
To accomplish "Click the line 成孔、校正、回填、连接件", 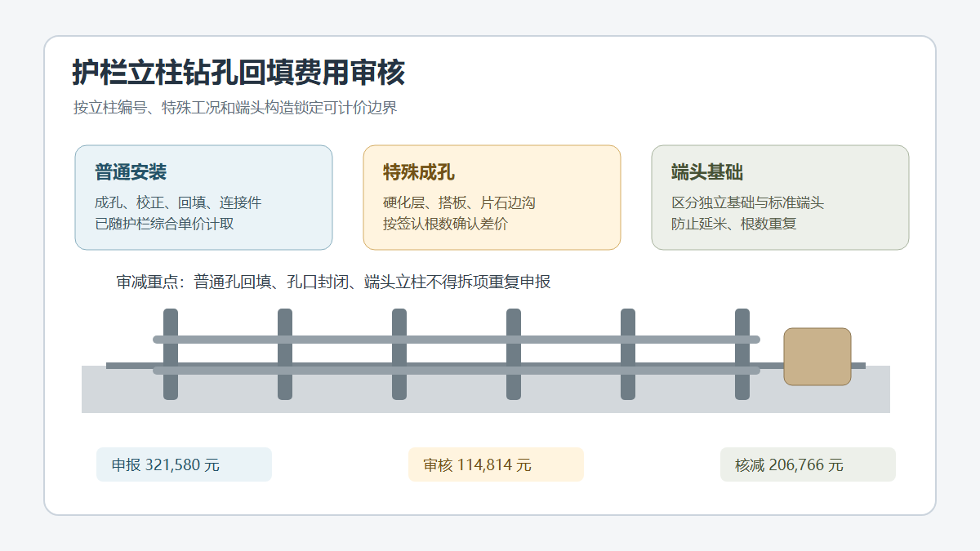I will [178, 202].
